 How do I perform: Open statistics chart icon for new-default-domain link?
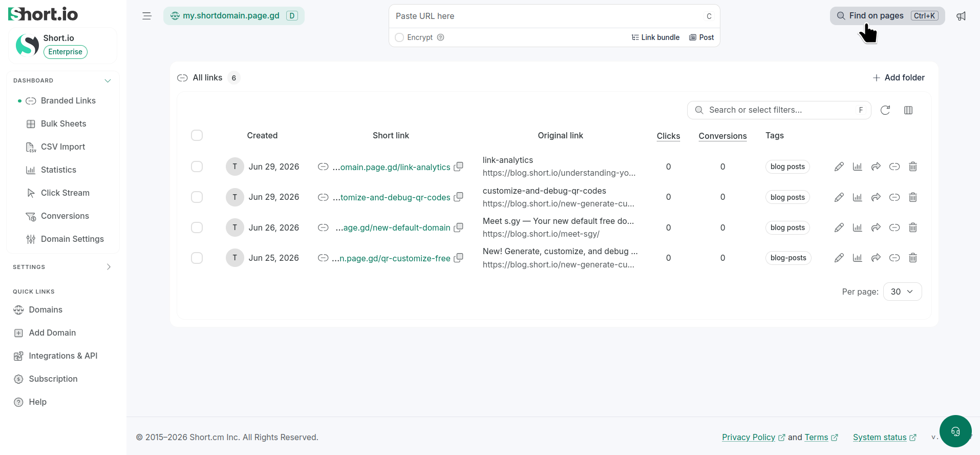(857, 228)
